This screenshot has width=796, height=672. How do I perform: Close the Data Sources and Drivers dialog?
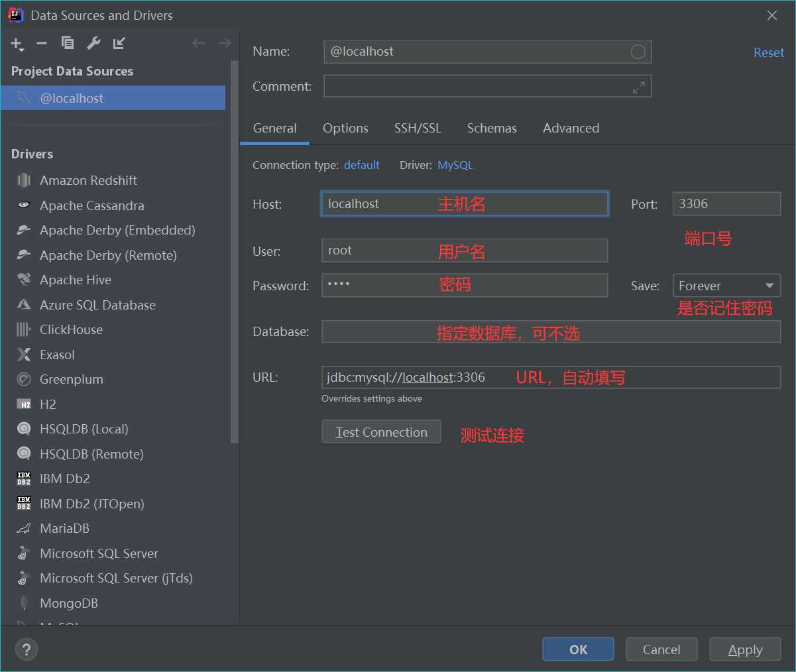click(x=772, y=15)
